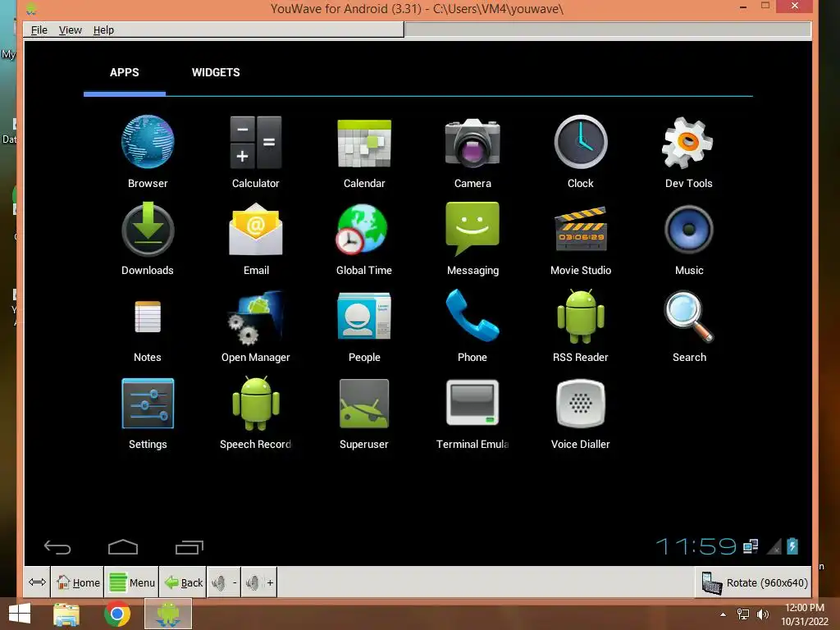This screenshot has height=630, width=840.
Task: Open the Help menu
Action: 103,30
